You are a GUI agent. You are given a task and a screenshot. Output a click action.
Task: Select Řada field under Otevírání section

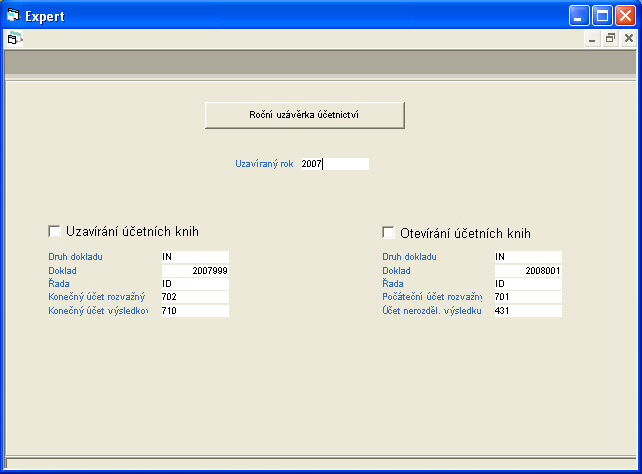[527, 284]
